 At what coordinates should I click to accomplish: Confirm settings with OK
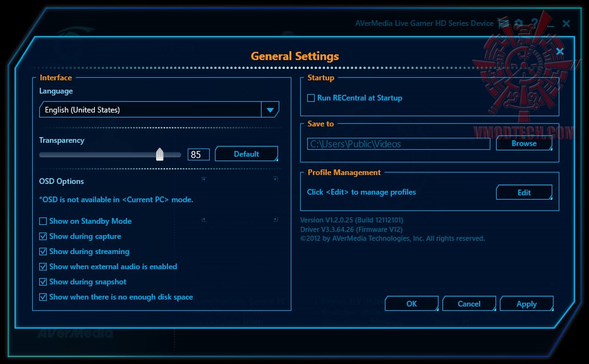point(411,303)
